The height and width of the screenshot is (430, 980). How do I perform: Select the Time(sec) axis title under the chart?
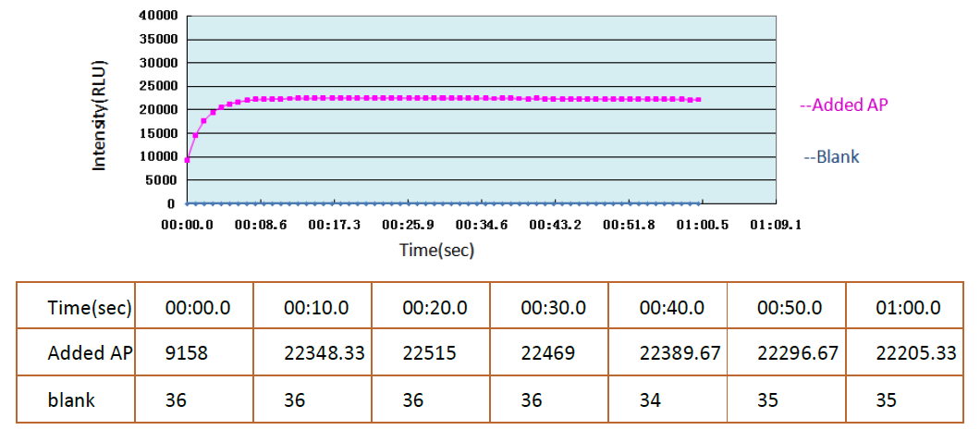[436, 250]
